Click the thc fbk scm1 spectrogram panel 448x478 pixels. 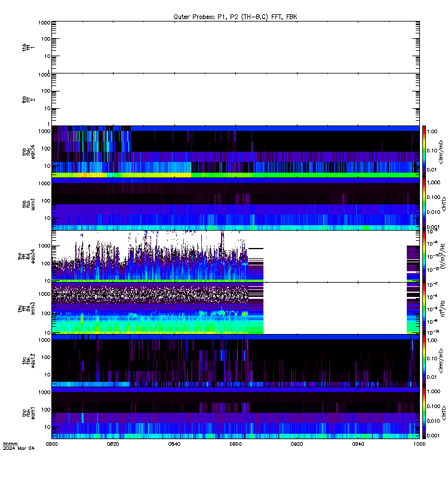point(235,413)
